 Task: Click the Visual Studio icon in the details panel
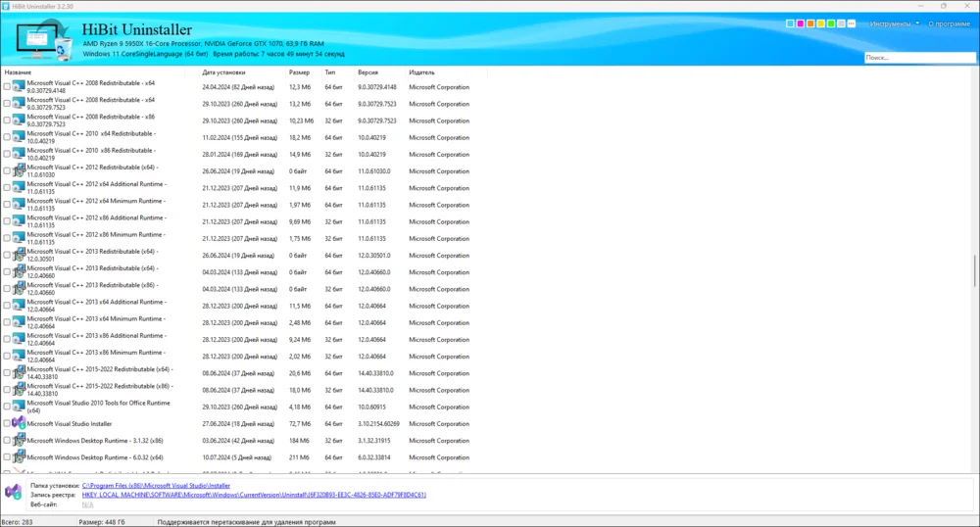[13, 492]
